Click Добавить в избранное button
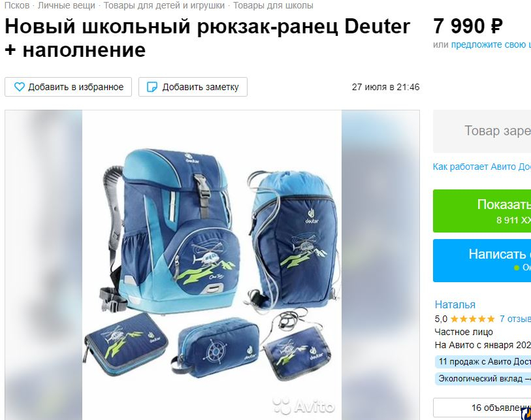 (x=68, y=87)
